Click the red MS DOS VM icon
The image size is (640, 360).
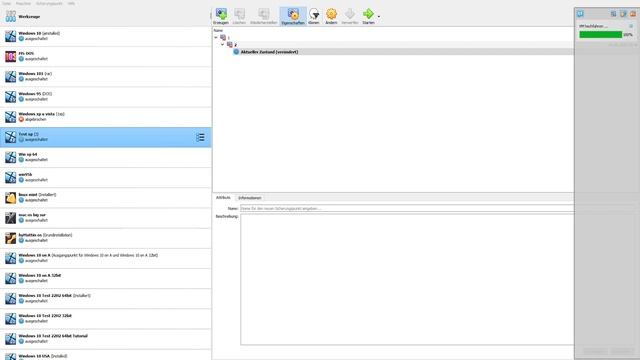tap(11, 56)
